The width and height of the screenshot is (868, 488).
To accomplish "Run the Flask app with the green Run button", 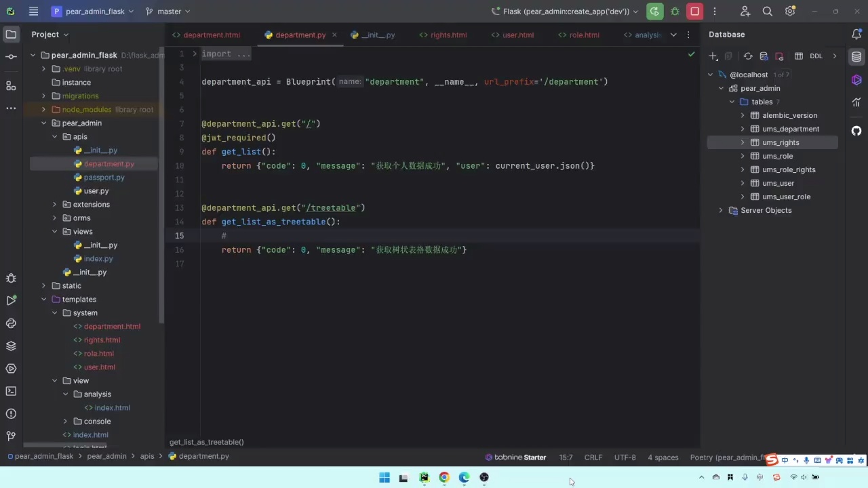I will [654, 12].
